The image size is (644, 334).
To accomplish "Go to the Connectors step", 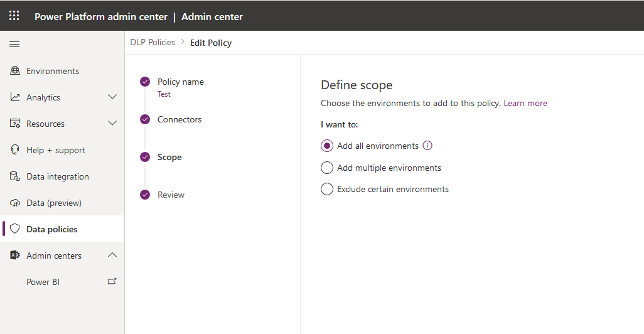I will [180, 119].
